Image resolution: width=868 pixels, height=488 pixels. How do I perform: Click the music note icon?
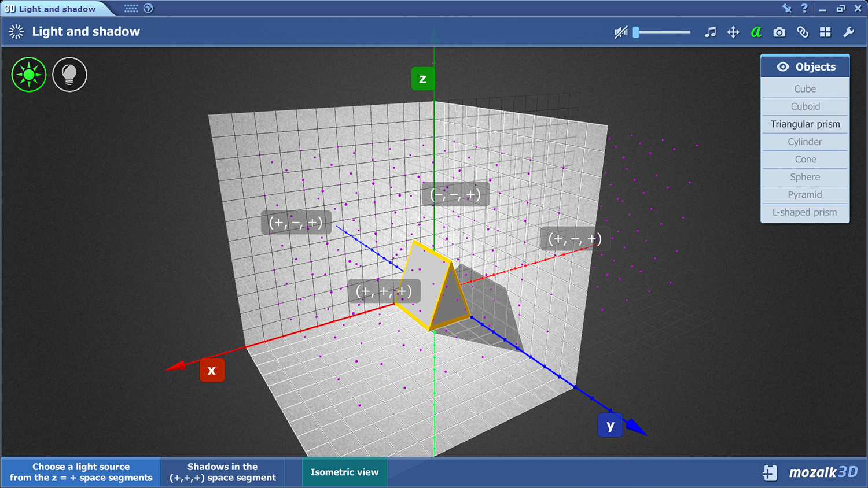pos(710,32)
